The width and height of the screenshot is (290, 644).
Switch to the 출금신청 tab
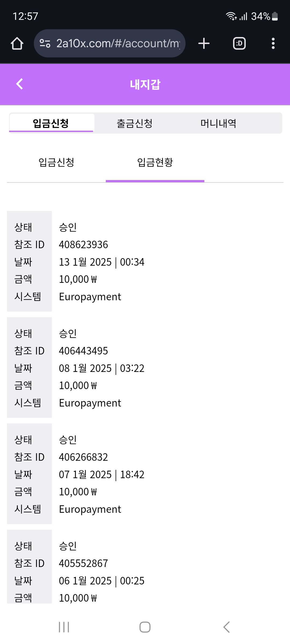(x=135, y=123)
